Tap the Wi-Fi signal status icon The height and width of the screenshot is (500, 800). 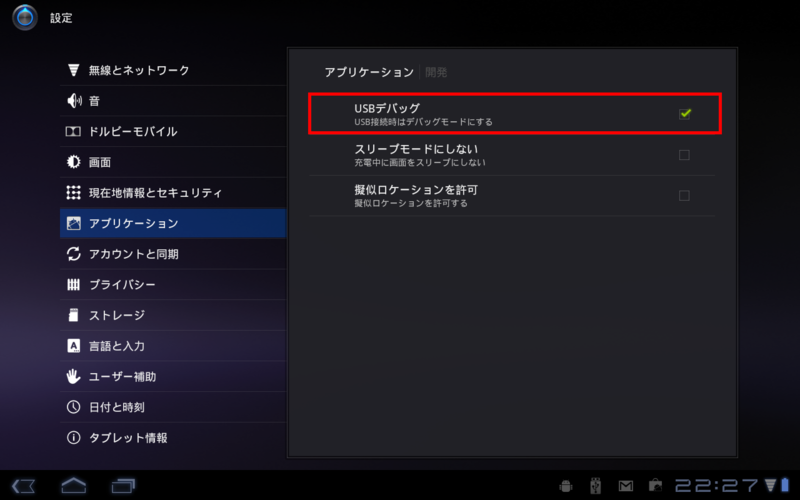tap(770, 485)
